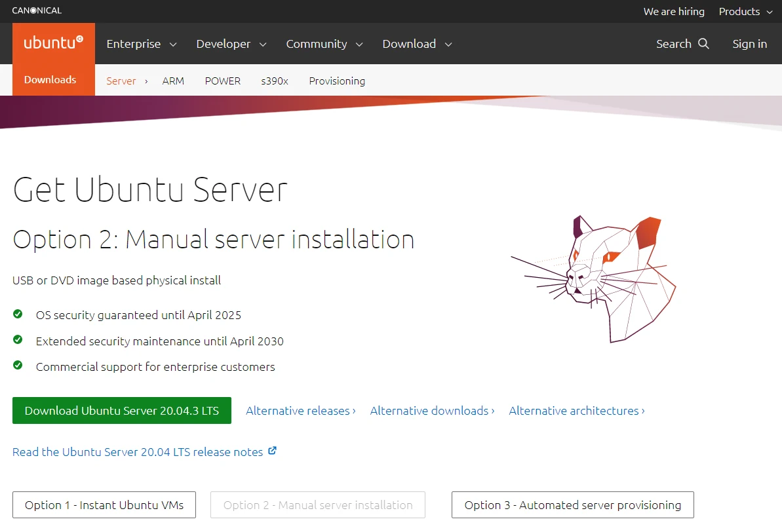This screenshot has height=532, width=782.
Task: Go to the Provisioning tab
Action: (x=337, y=81)
